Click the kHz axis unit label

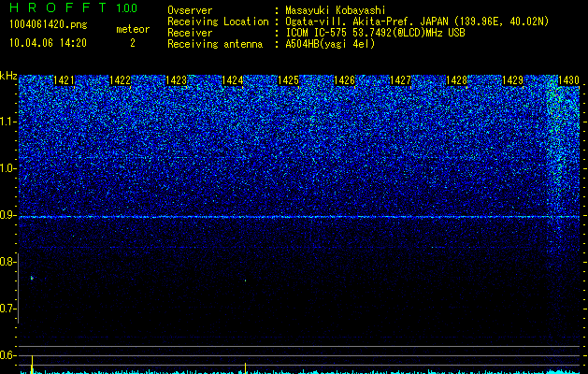pyautogui.click(x=8, y=76)
